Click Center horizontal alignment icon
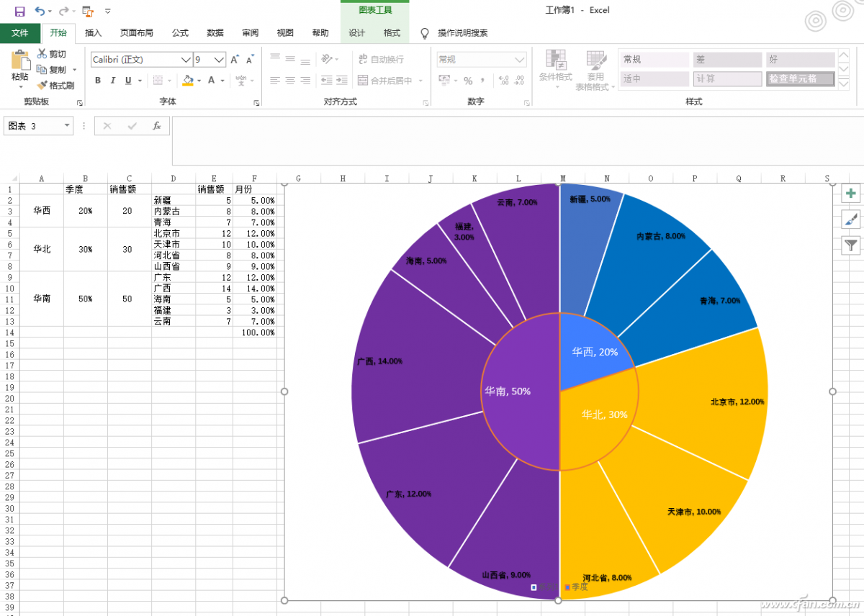Viewport: 864px width, 616px height. pos(290,81)
